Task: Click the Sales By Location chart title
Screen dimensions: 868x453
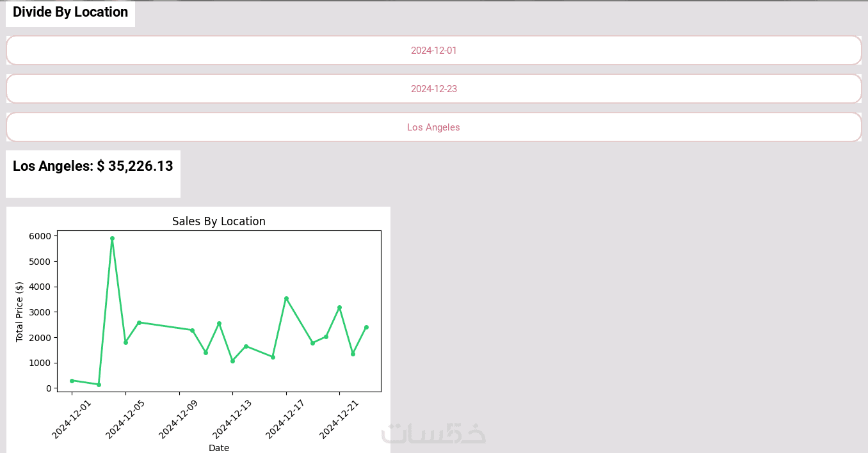Action: (x=219, y=221)
